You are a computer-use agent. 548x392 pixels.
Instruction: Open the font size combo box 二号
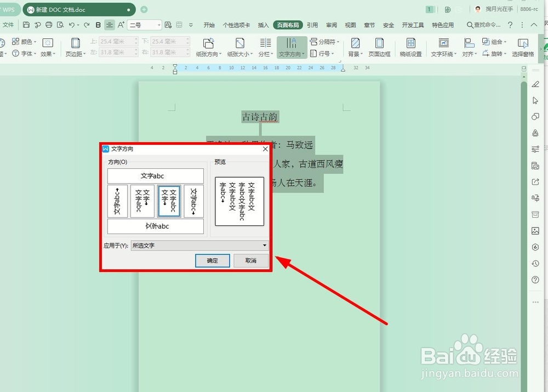tap(144, 25)
